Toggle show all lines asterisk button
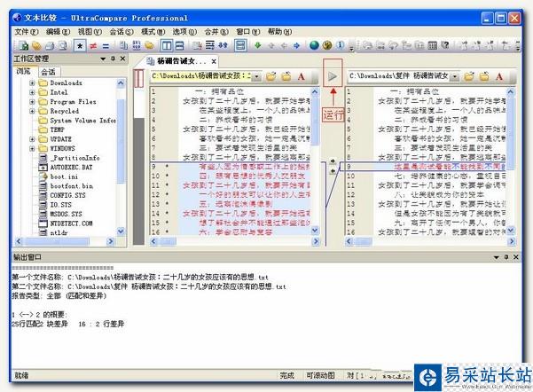This screenshot has height=392, width=533. tap(80, 45)
